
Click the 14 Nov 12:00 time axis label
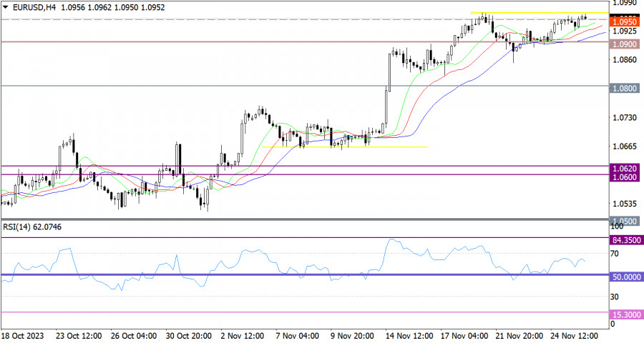click(409, 336)
